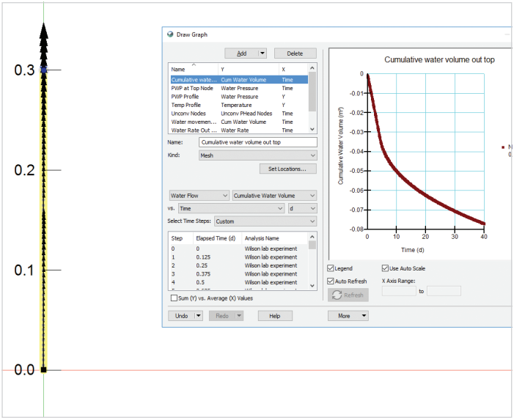Click scroll down arrow of time steps list
This screenshot has width=514, height=420.
click(x=312, y=286)
